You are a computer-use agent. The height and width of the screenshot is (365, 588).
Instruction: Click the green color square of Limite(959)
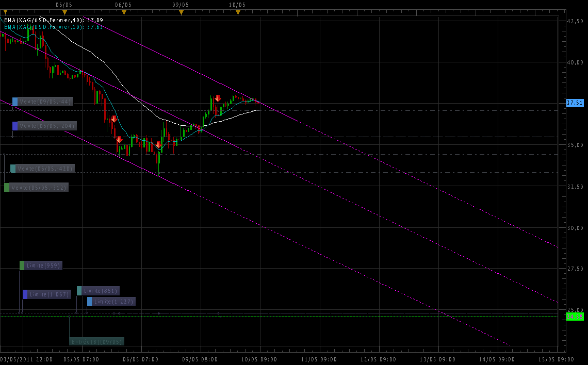coord(22,266)
